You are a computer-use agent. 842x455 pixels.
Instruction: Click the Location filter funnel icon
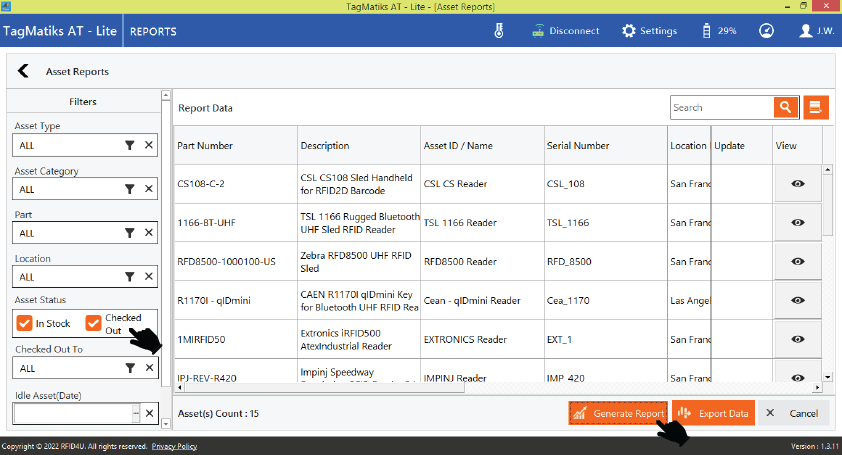pyautogui.click(x=129, y=277)
